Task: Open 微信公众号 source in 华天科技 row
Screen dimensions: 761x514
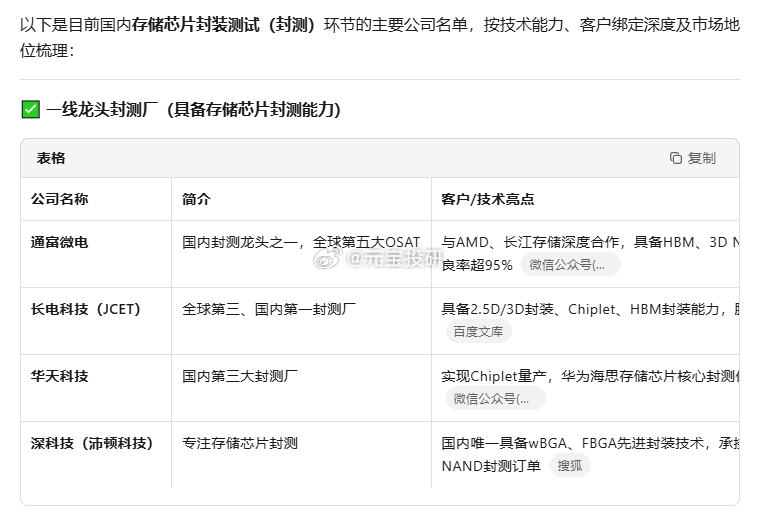Action: [496, 398]
